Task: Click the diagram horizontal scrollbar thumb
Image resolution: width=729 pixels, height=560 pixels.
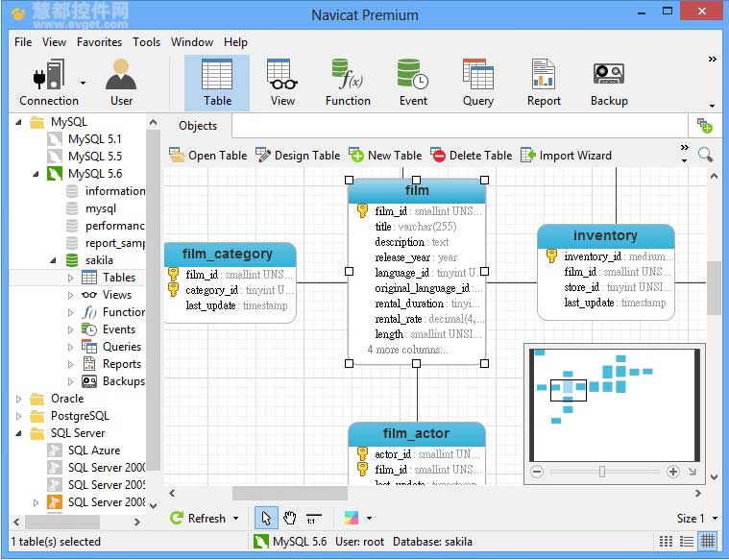Action: coord(290,493)
